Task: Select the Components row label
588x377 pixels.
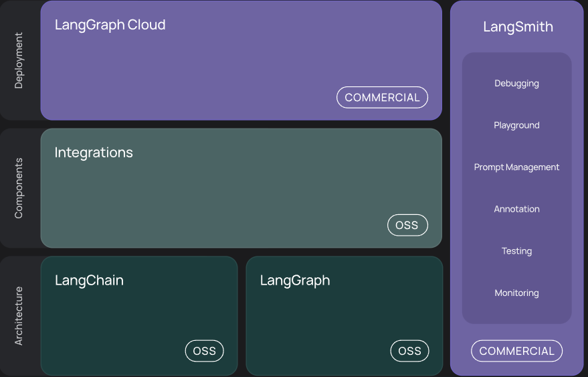Action: click(x=19, y=188)
